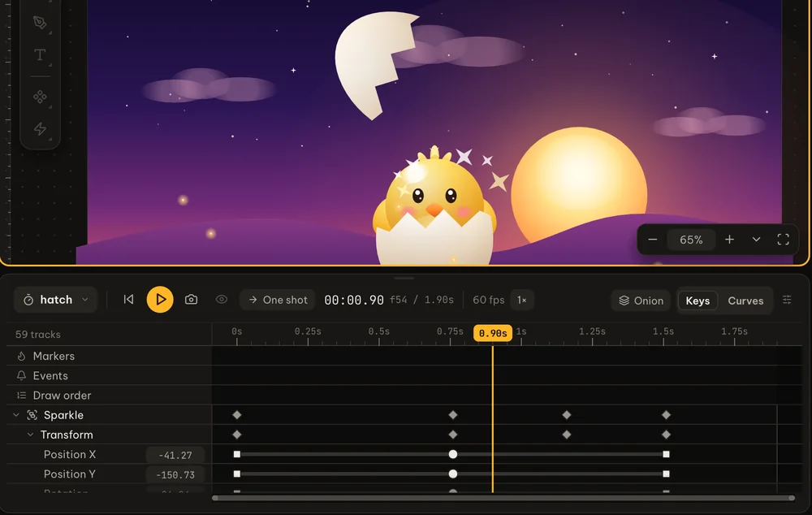812x515 pixels.
Task: Select the Events track row
Action: pyautogui.click(x=109, y=375)
